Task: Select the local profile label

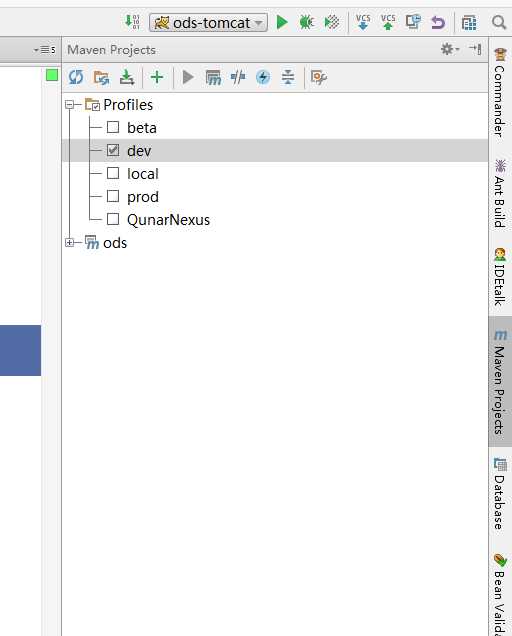Action: click(142, 174)
